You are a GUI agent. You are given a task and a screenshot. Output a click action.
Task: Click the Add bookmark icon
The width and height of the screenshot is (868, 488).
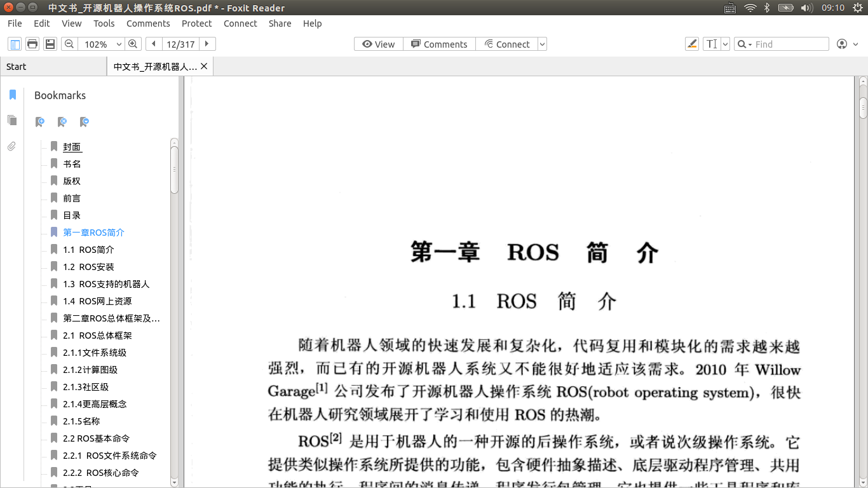pyautogui.click(x=40, y=121)
